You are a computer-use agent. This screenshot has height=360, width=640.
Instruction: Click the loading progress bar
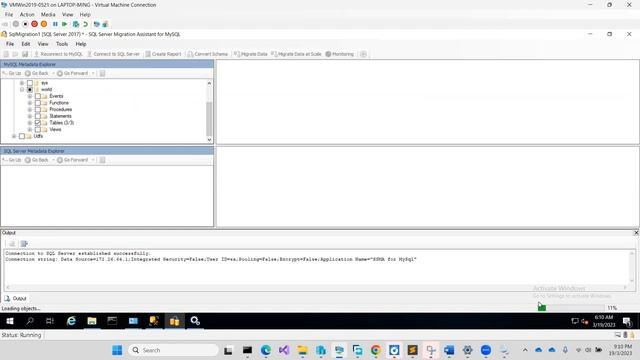(x=571, y=308)
